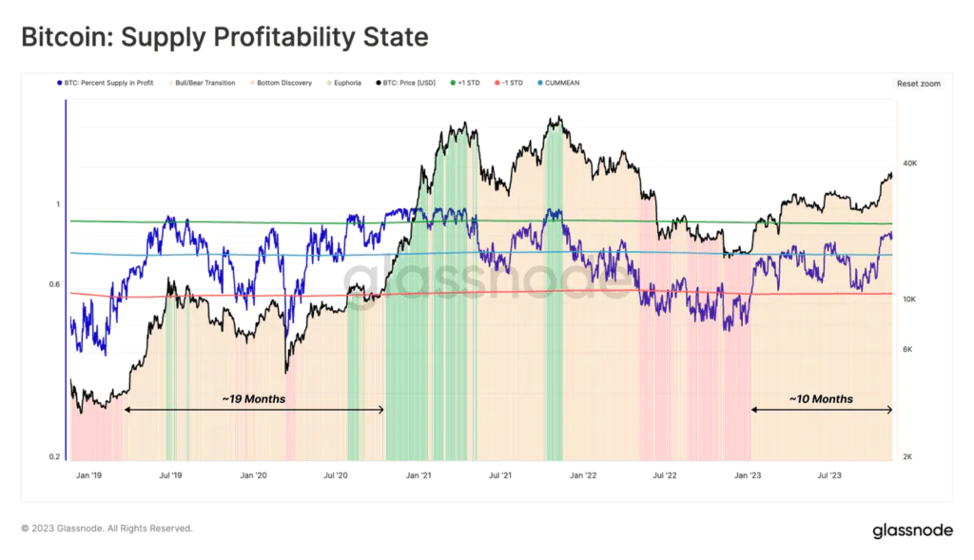
Task: Click the 40K price axis label
Action: coord(909,164)
